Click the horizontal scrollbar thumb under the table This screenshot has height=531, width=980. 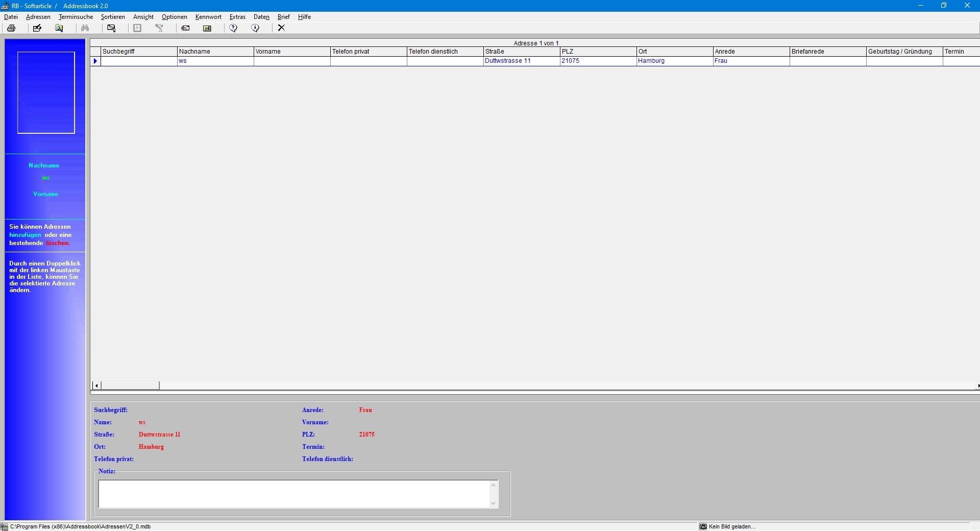[130, 385]
